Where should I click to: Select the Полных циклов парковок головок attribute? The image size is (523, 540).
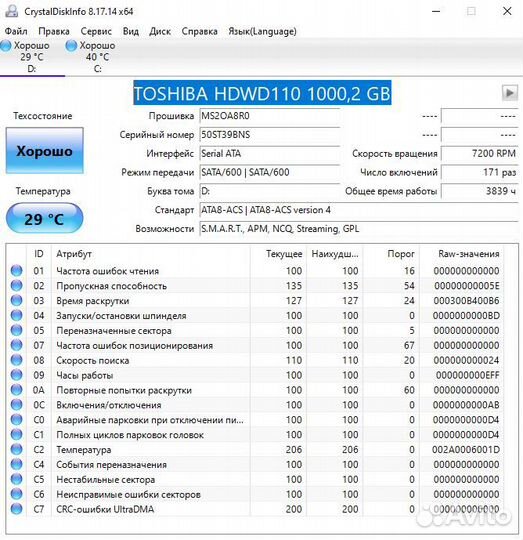[130, 435]
